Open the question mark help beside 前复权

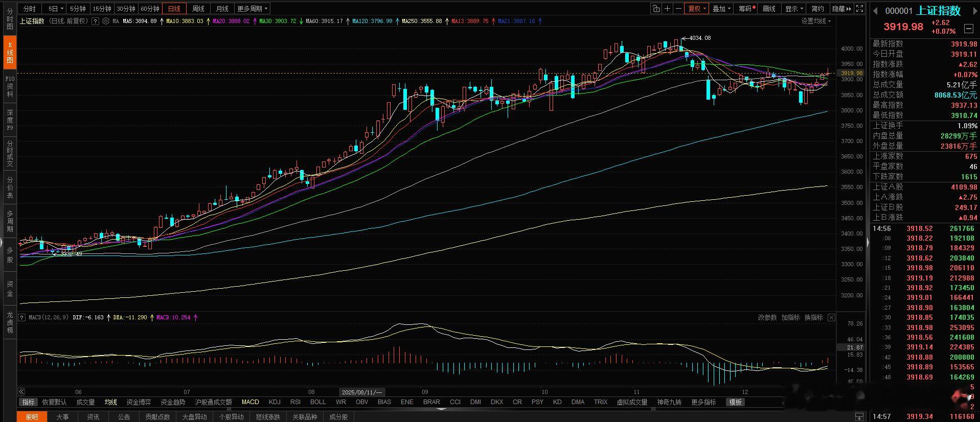tap(96, 21)
